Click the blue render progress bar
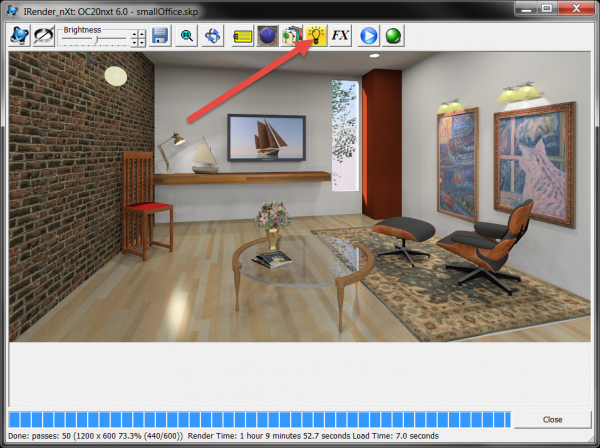The image size is (600, 448). pyautogui.click(x=260, y=420)
